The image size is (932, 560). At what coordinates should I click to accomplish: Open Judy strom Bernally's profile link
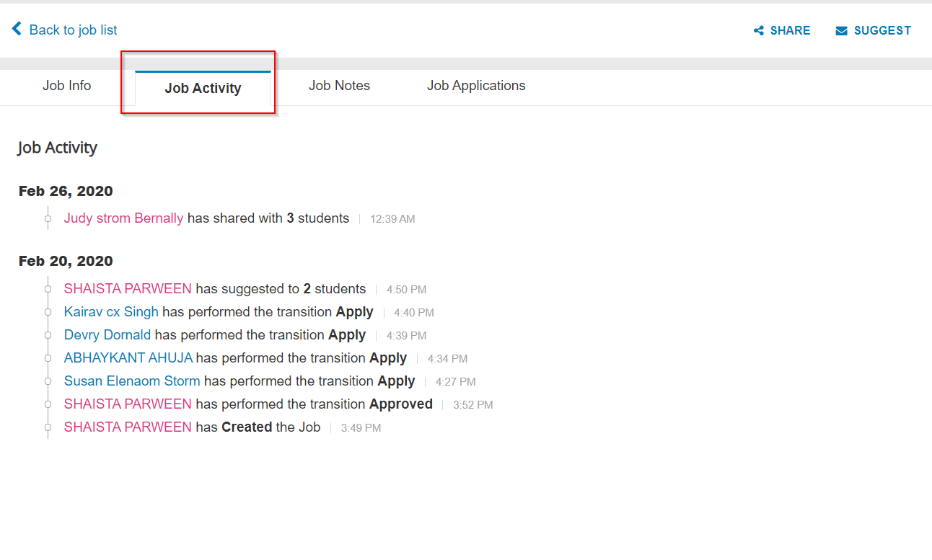click(x=123, y=218)
